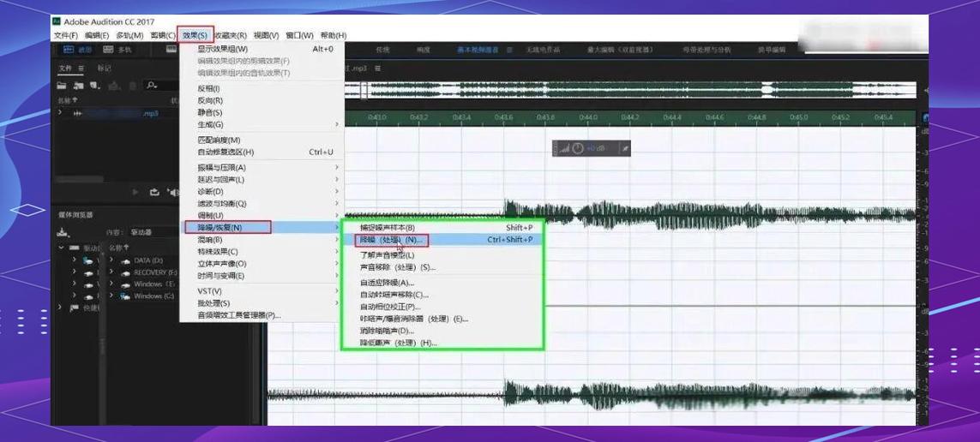Open the 剪辑(C) menu
Image resolution: width=980 pixels, height=442 pixels.
pyautogui.click(x=163, y=36)
